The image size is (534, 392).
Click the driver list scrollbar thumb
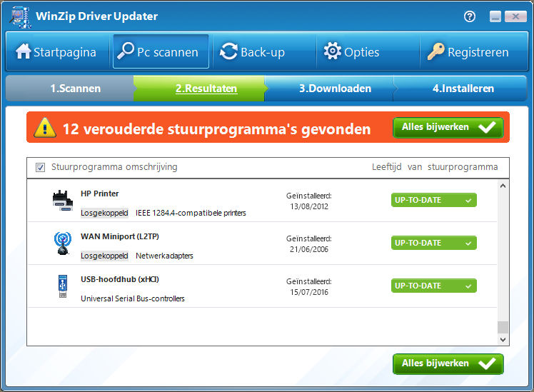pos(503,327)
